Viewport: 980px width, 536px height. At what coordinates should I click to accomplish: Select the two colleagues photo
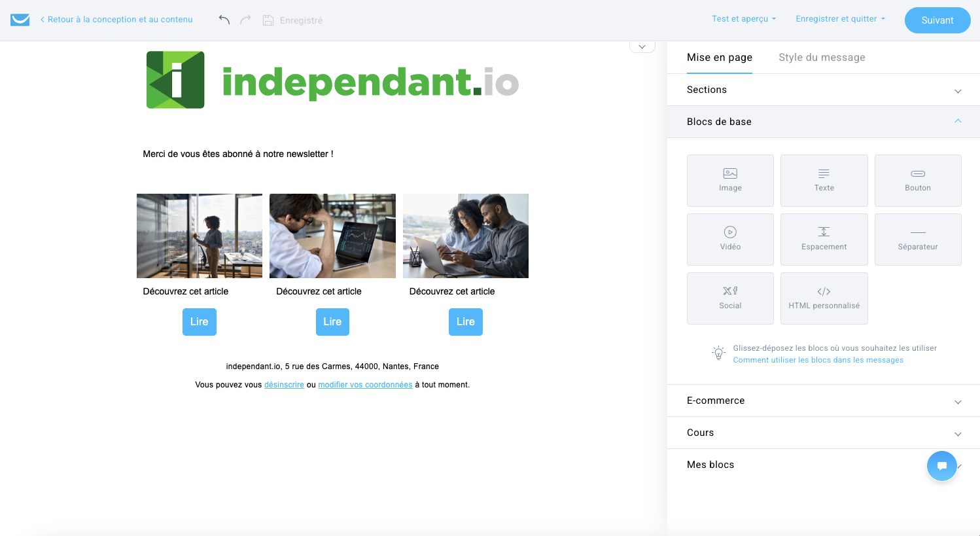[x=466, y=236]
